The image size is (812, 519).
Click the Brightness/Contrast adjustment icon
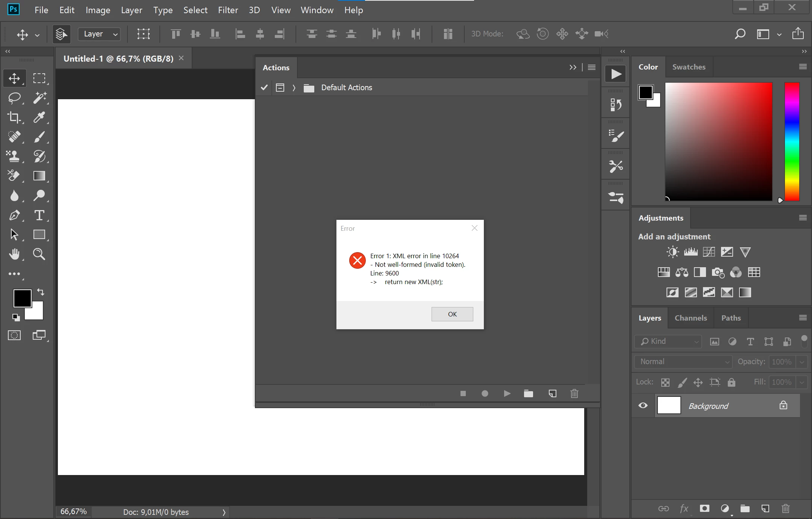(673, 252)
